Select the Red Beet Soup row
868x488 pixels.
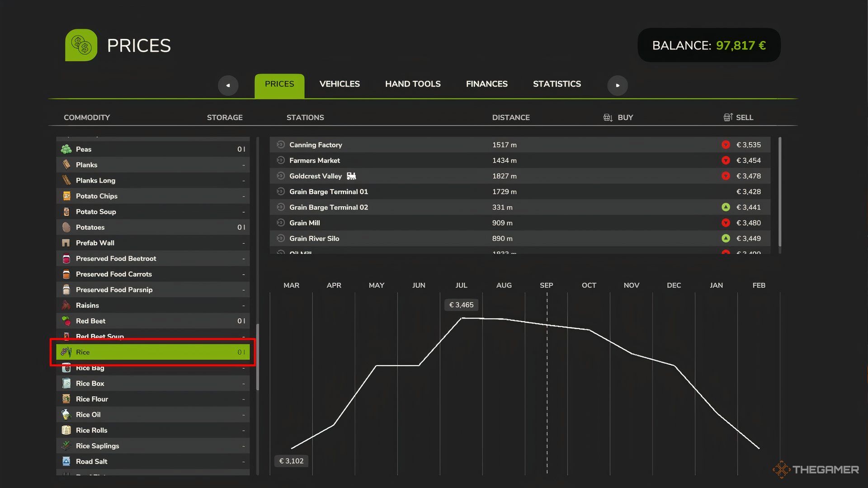click(x=153, y=336)
